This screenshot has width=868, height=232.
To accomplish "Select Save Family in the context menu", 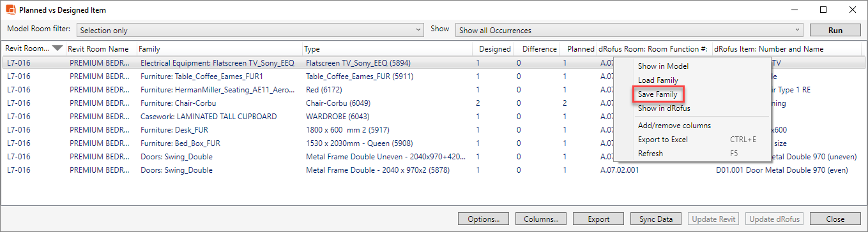I will 658,94.
